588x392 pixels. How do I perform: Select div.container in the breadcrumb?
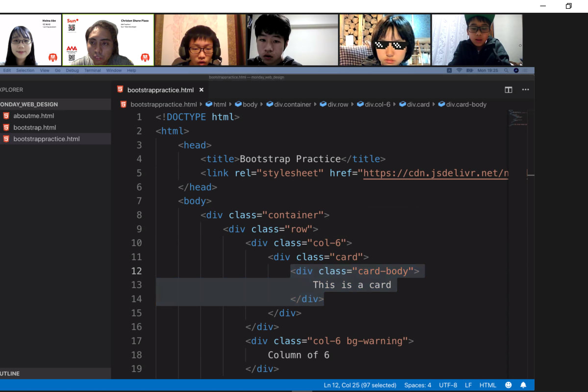point(292,104)
